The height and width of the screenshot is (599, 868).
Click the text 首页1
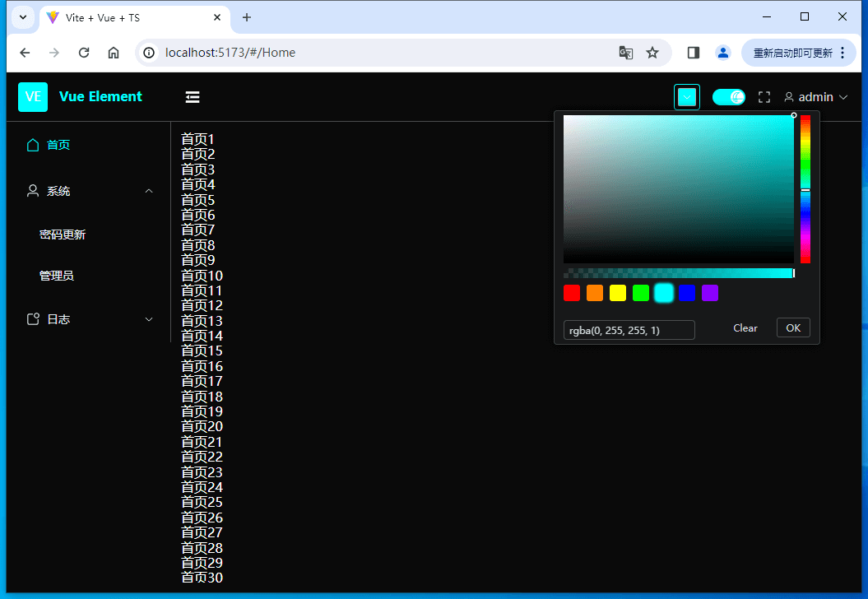197,140
